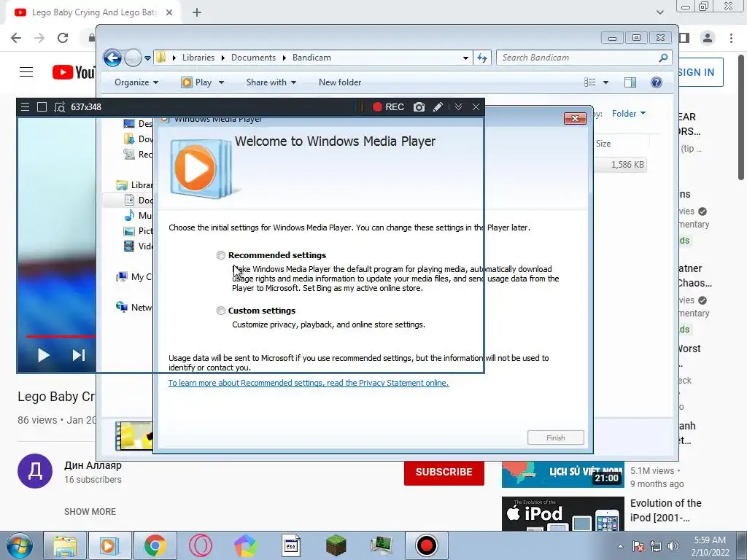This screenshot has width=747, height=560.
Task: Skip to next YouTube video
Action: click(78, 355)
